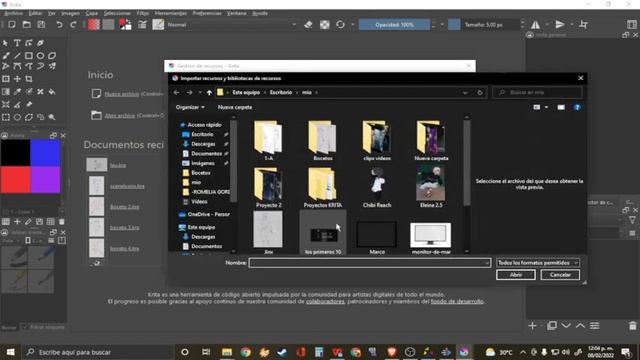Viewport: 640px width, 360px height.
Task: Open Organizar dropdown in file dialog
Action: 190,107
